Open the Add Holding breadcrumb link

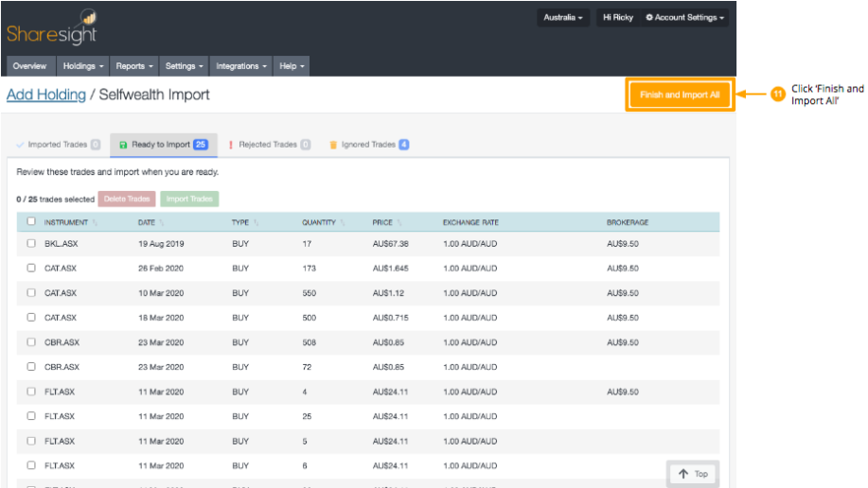click(46, 95)
